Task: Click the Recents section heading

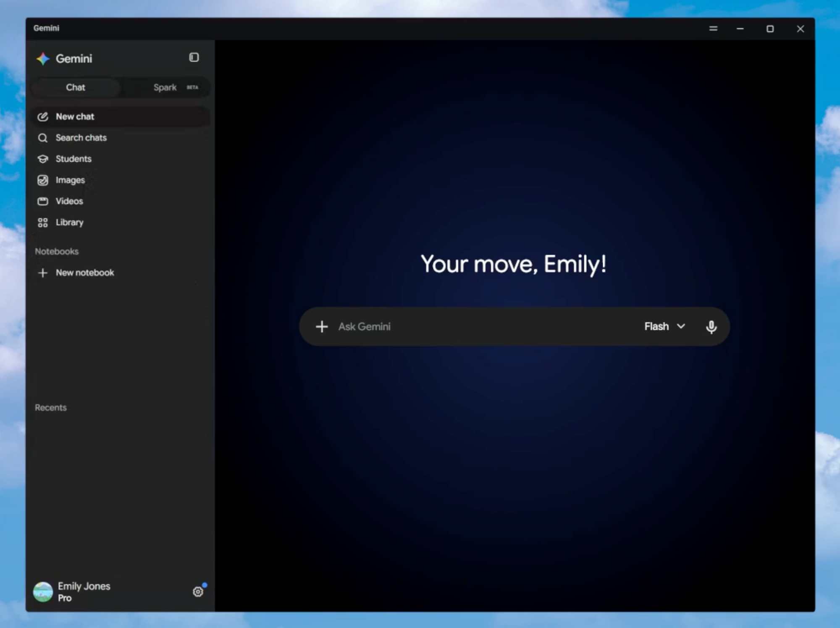Action: [x=50, y=407]
